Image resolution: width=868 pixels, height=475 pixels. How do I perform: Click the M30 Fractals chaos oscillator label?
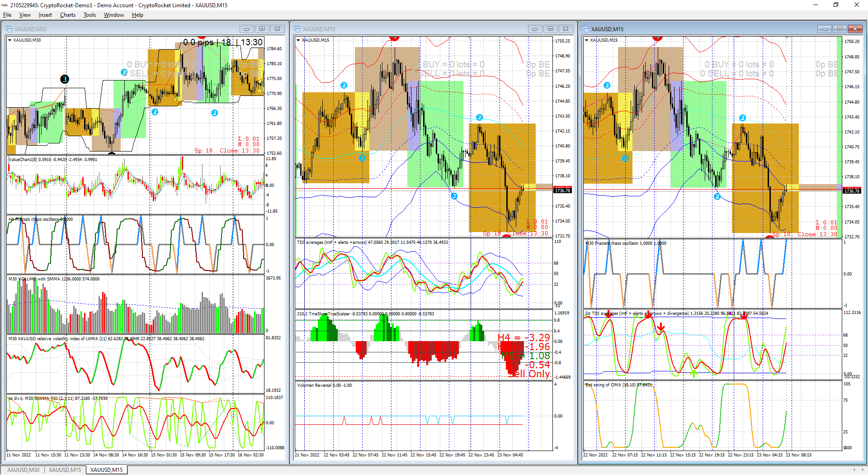626,243
